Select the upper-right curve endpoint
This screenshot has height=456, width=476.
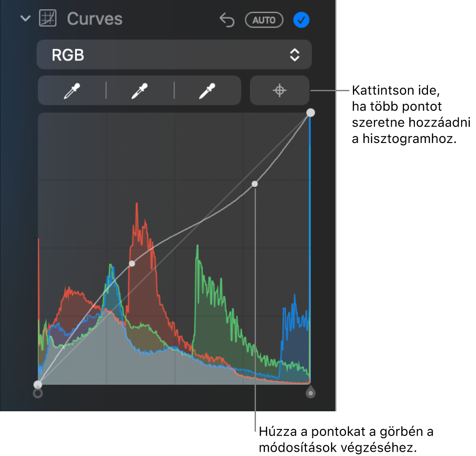(x=310, y=113)
